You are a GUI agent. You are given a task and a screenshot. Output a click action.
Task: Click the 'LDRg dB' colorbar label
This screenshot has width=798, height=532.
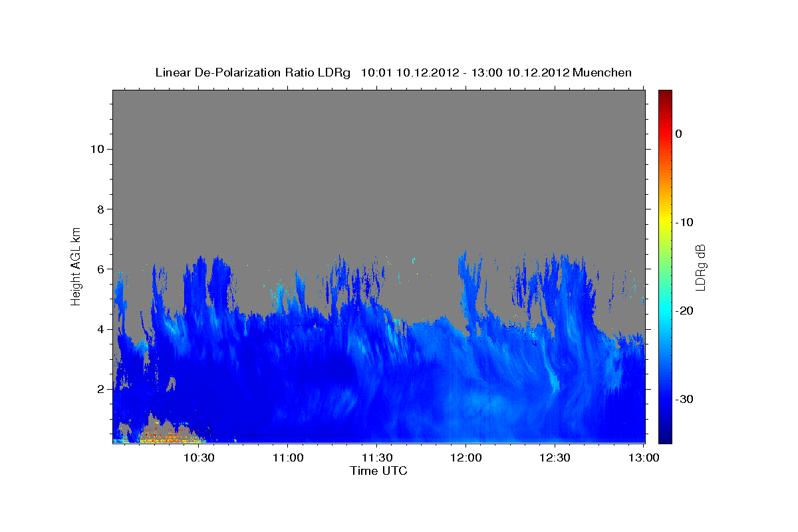(700, 267)
